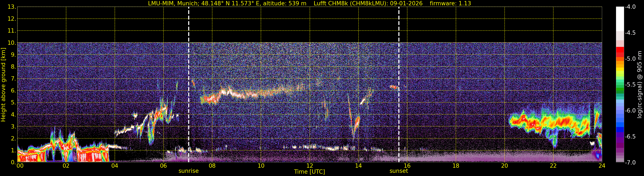The width and height of the screenshot is (644, 176).
Task: Click the '7.' height axis tick label
Action: pyautogui.click(x=13, y=79)
